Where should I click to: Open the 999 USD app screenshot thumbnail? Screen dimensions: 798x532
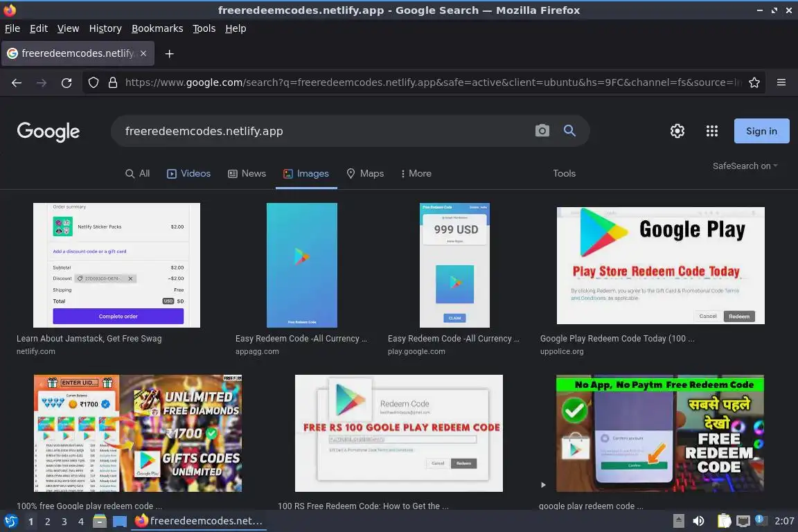[x=454, y=265]
